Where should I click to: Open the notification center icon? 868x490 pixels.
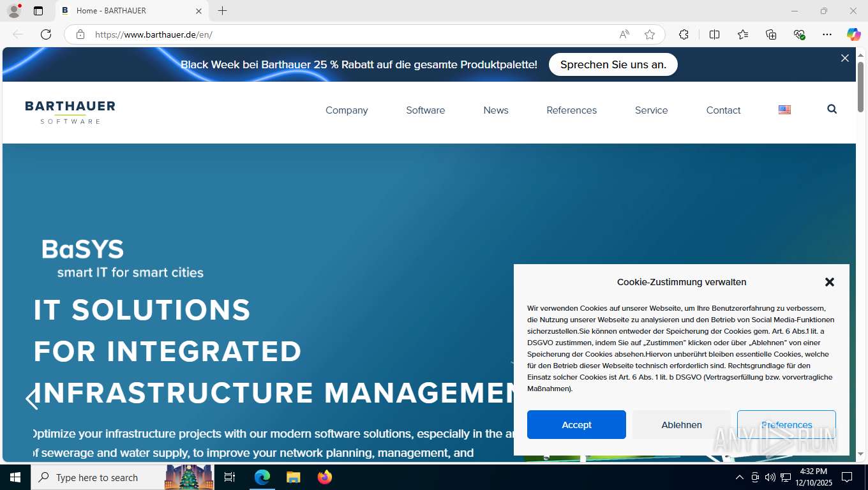tap(847, 477)
